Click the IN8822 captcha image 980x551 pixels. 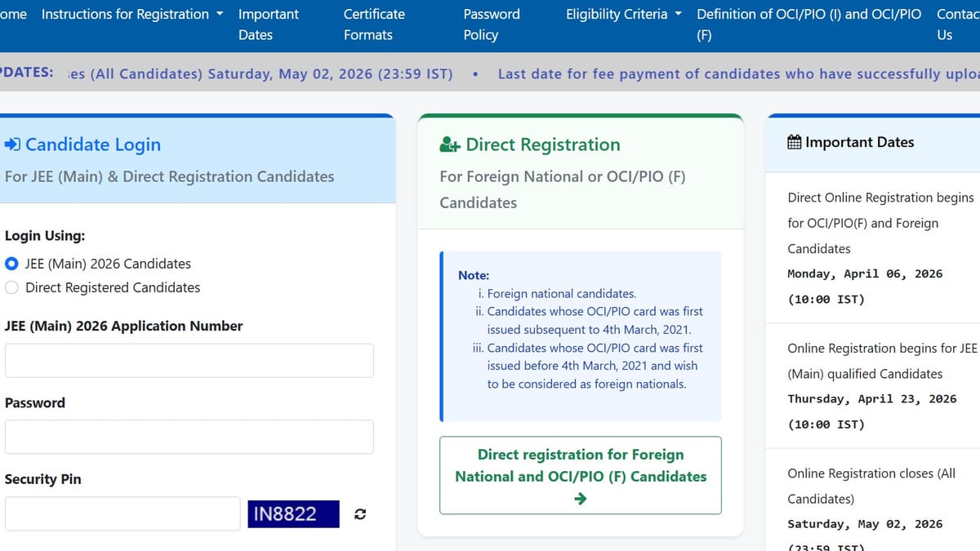294,514
